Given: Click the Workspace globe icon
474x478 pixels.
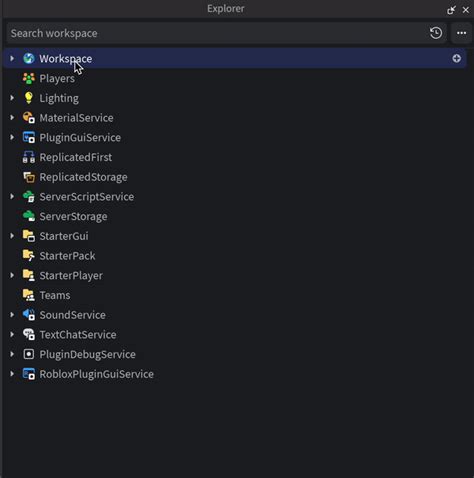Looking at the screenshot, I should coord(29,58).
